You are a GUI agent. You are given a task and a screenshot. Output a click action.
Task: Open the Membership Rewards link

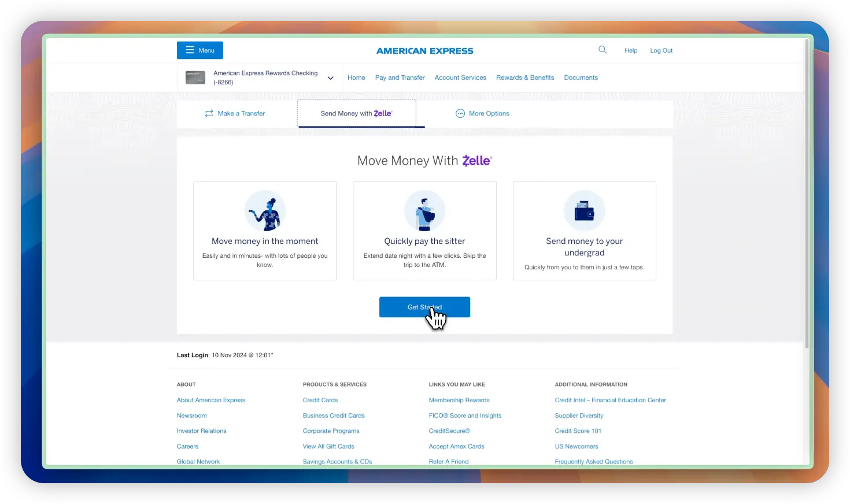(459, 400)
